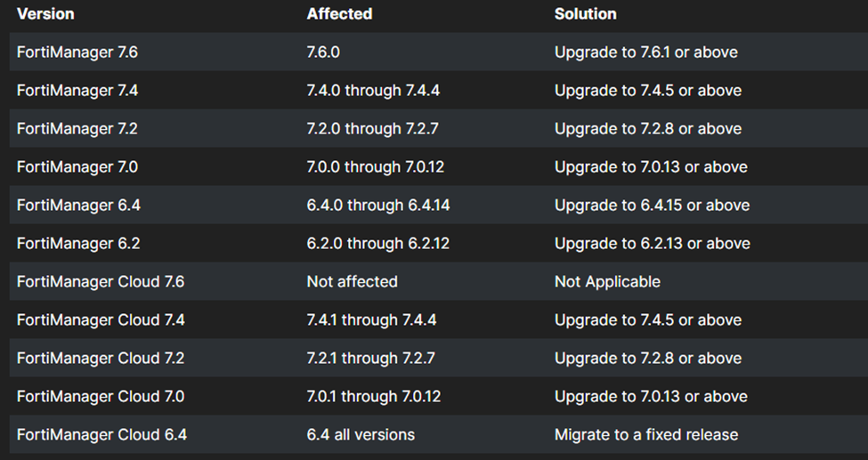Select 'Upgrade to 6.4.15 or above' solution
Image resolution: width=868 pixels, height=460 pixels.
[x=652, y=205]
